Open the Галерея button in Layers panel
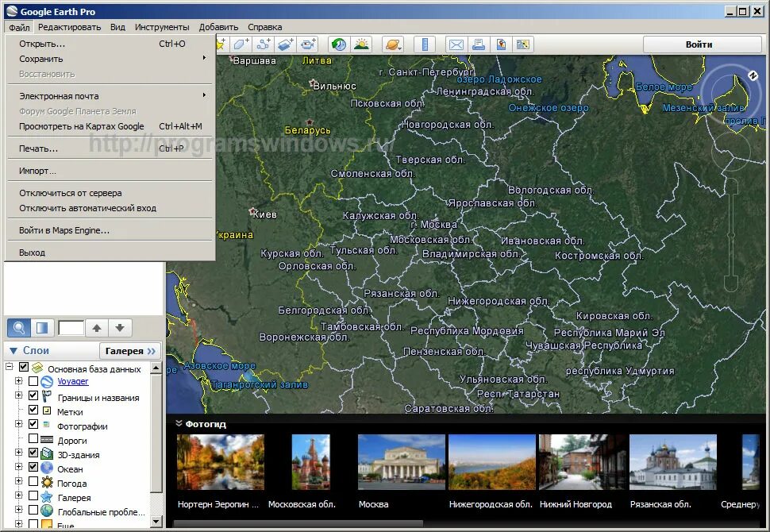The width and height of the screenshot is (770, 532). (130, 351)
